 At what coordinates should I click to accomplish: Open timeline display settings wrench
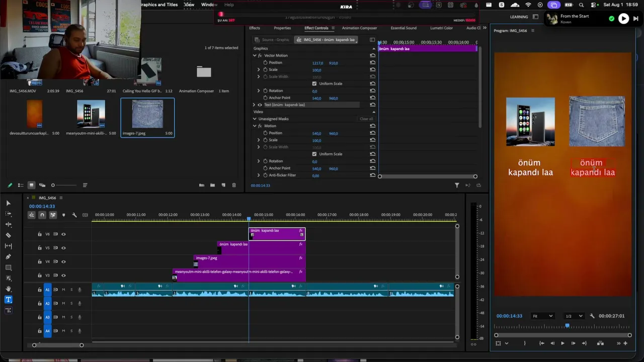(74, 215)
